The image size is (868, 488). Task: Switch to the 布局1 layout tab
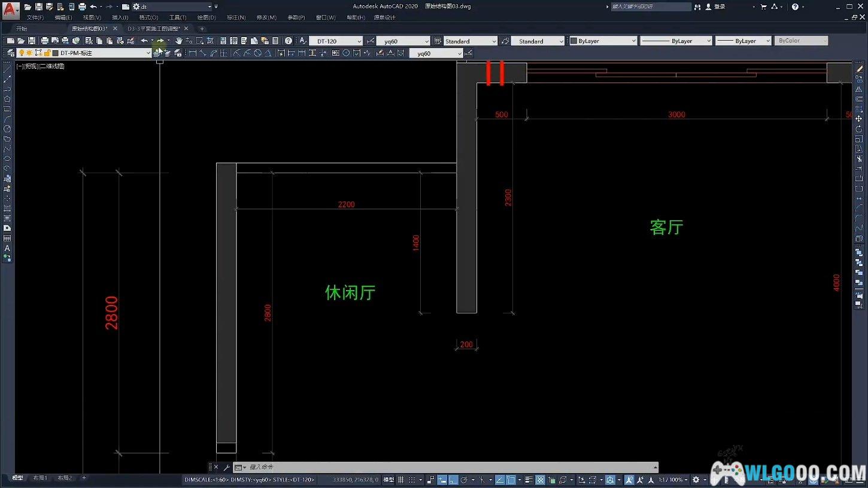40,478
